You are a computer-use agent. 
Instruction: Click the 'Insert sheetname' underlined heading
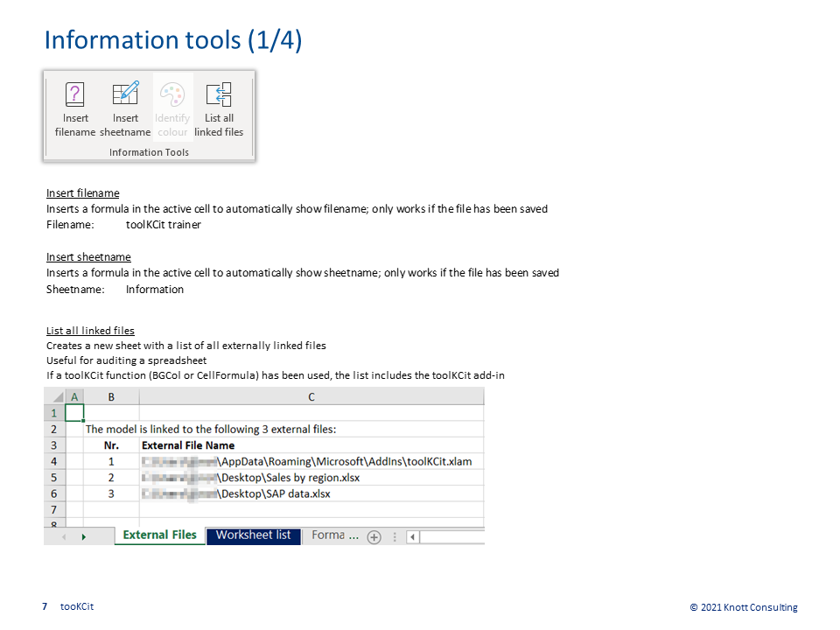(88, 257)
